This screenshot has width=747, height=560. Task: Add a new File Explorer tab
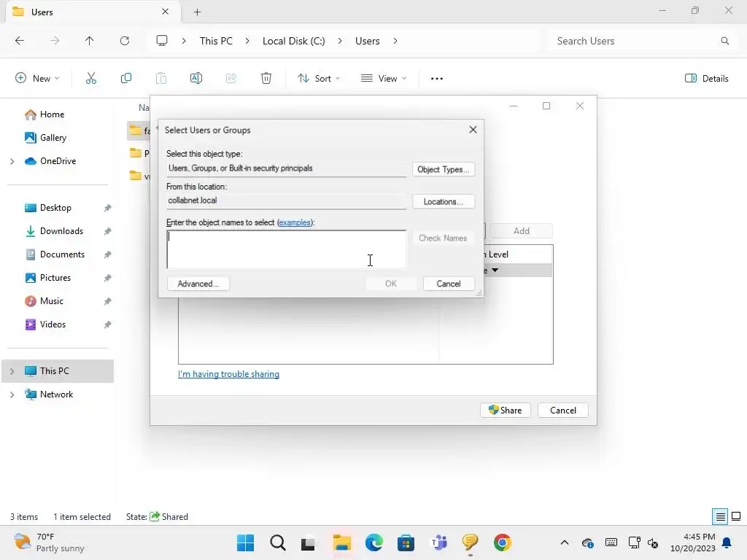coord(197,12)
